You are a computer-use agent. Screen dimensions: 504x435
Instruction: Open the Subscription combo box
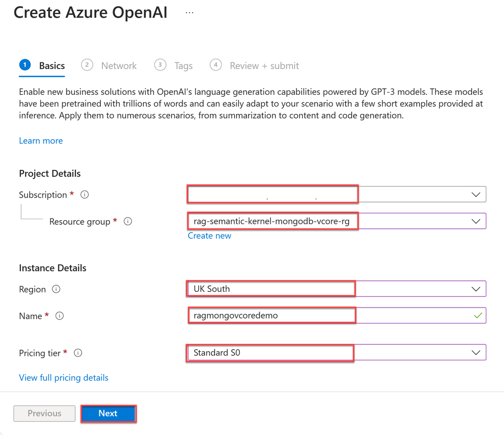point(337,194)
